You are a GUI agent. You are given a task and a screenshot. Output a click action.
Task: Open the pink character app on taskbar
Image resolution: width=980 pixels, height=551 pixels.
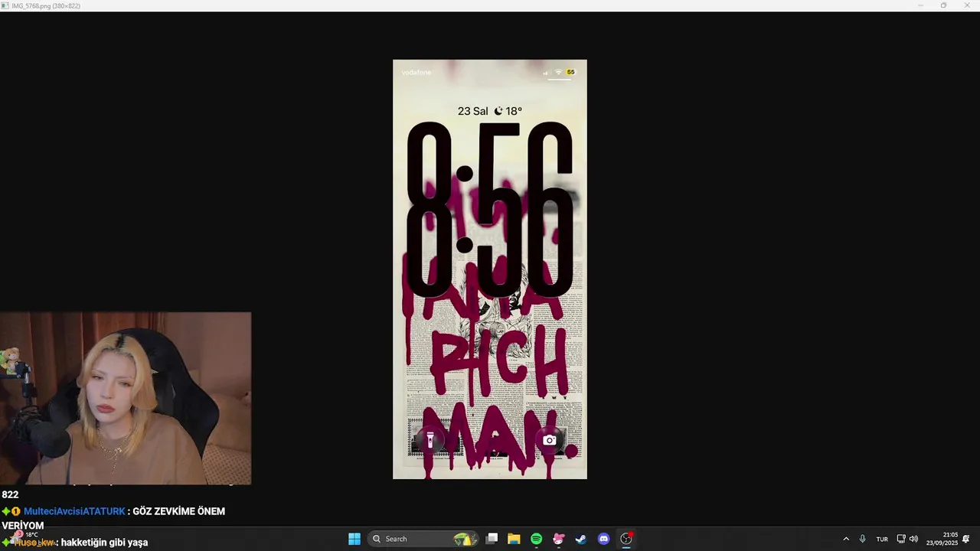pos(559,539)
